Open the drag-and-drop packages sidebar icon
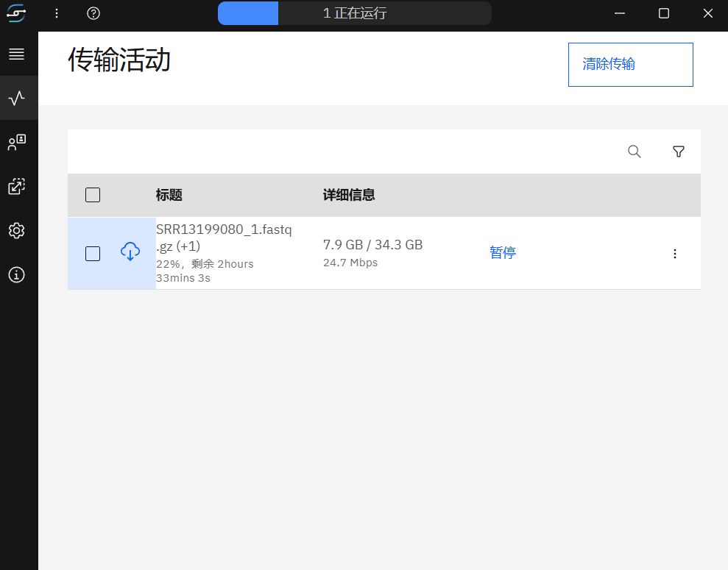 [17, 186]
